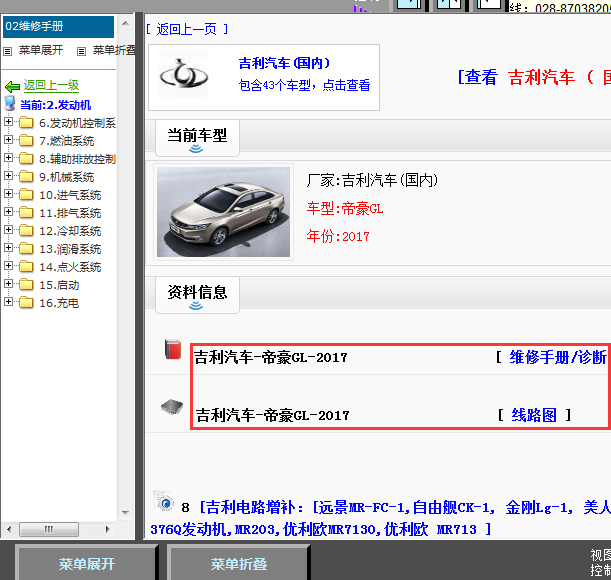Expand the 14.点火系统 tree node
This screenshot has height=580, width=611.
(x=8, y=265)
